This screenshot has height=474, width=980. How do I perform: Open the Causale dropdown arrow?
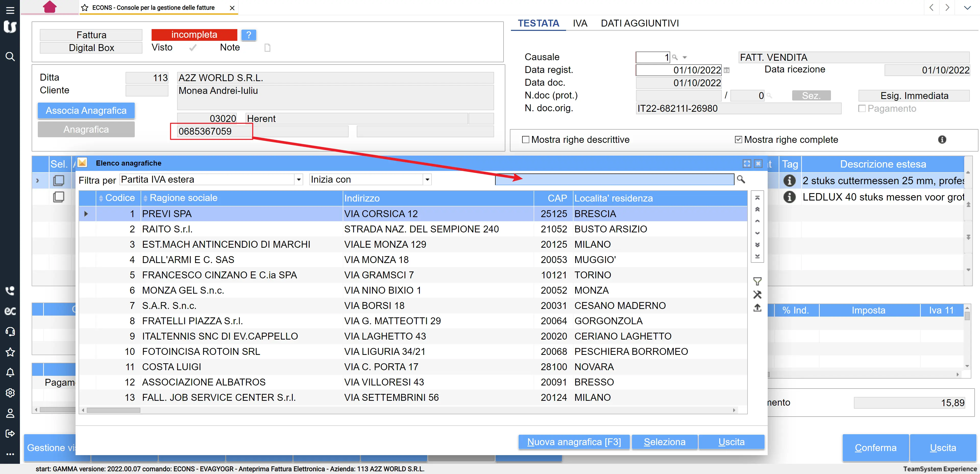[x=684, y=57]
